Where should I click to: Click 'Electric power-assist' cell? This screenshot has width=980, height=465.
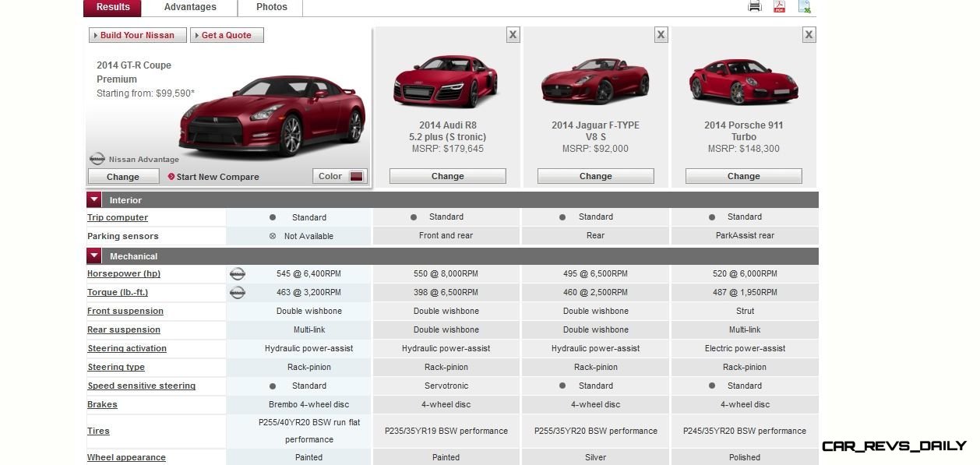click(745, 348)
